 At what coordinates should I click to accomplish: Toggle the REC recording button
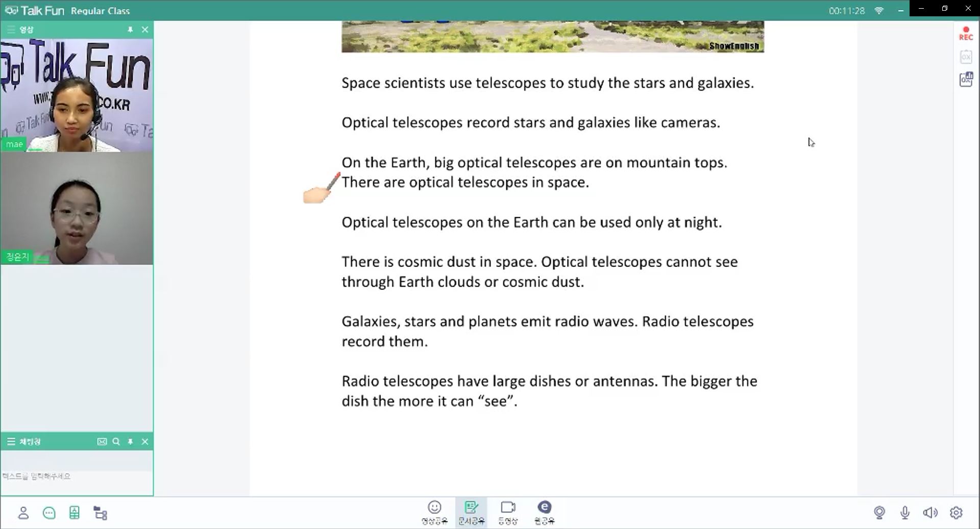point(966,34)
